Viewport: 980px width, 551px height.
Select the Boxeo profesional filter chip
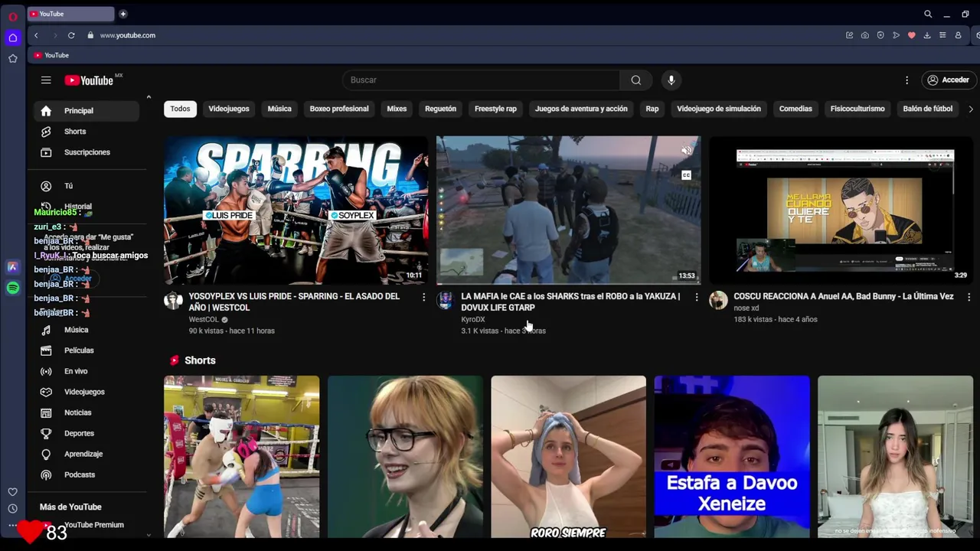(339, 109)
